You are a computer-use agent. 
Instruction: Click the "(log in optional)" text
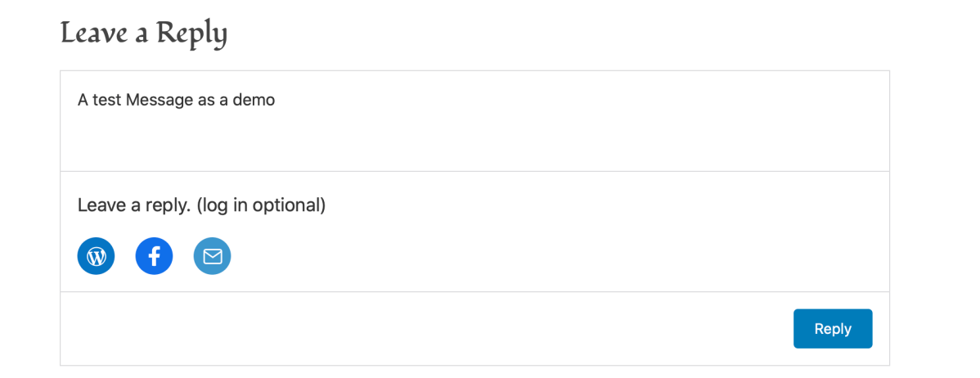[261, 205]
